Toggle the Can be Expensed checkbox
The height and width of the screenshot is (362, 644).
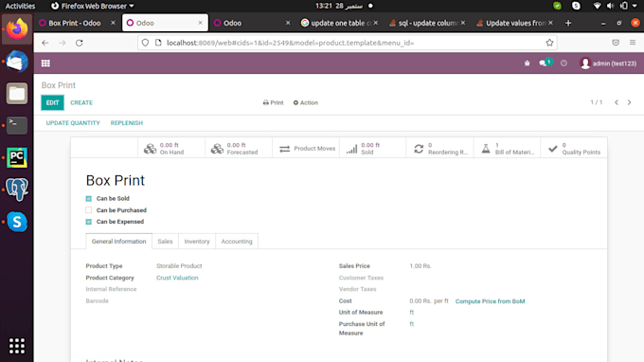(89, 222)
